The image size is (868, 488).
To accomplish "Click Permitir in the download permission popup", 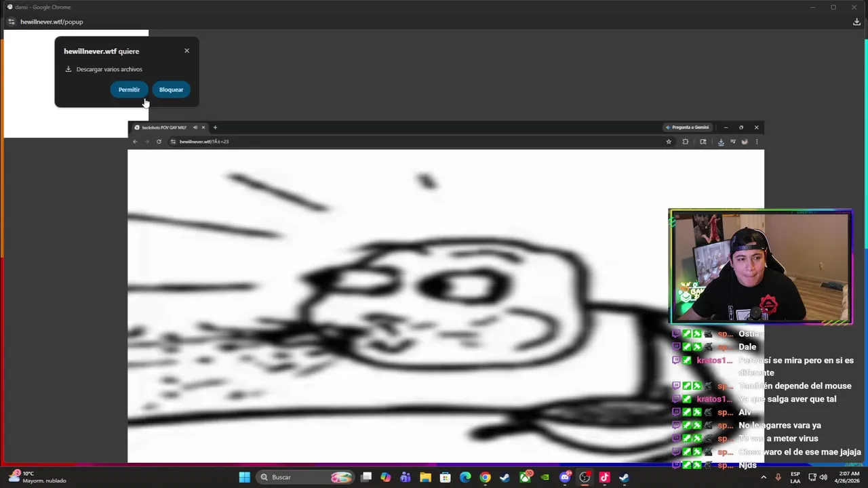I will pyautogui.click(x=129, y=89).
